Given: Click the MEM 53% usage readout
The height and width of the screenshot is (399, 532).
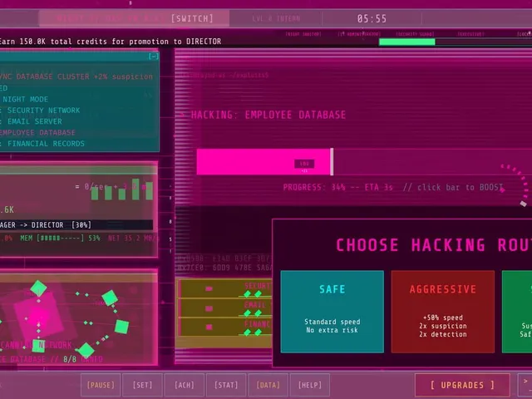Looking at the screenshot, I should pyautogui.click(x=60, y=239).
